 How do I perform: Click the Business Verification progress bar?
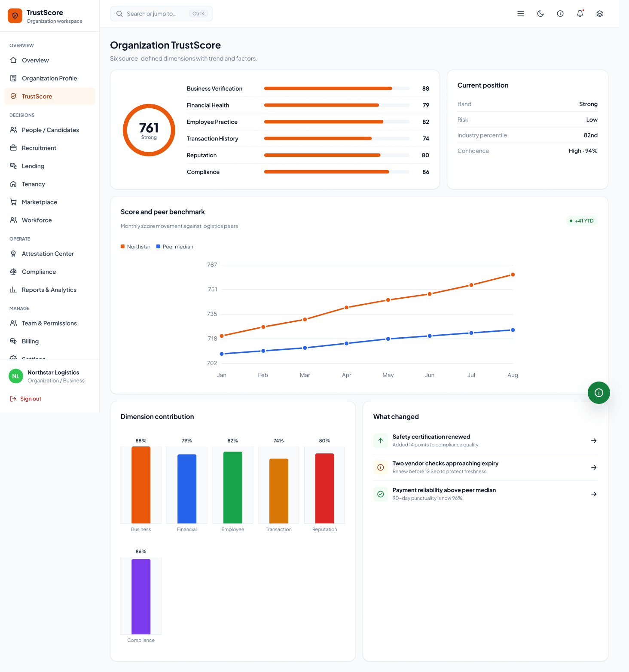(337, 89)
